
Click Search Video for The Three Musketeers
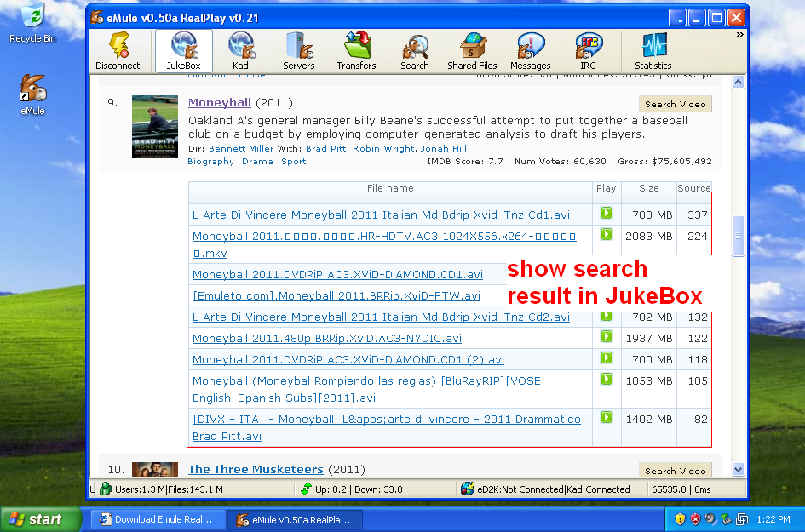coord(676,470)
